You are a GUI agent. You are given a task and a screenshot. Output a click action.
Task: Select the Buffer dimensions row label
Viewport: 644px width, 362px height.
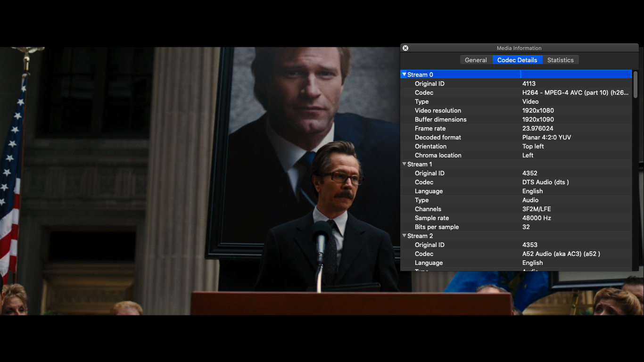point(441,119)
